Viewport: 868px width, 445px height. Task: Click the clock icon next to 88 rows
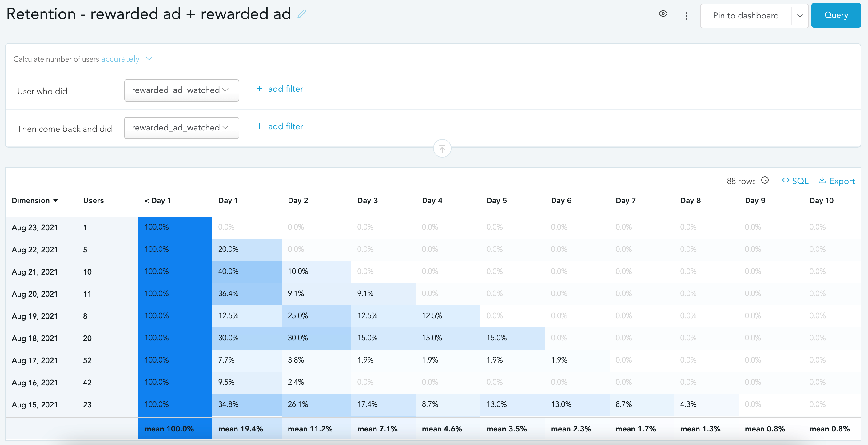coord(765,180)
